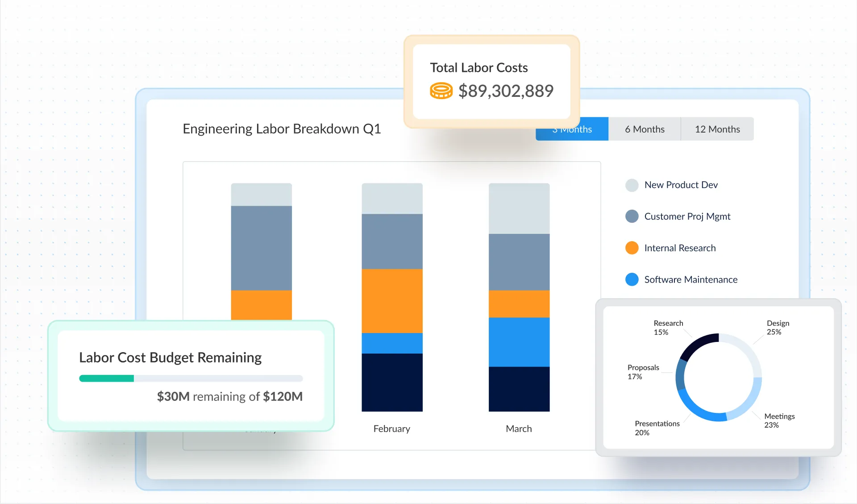This screenshot has width=857, height=504.
Task: Click the Design 25% donut label
Action: 778,327
